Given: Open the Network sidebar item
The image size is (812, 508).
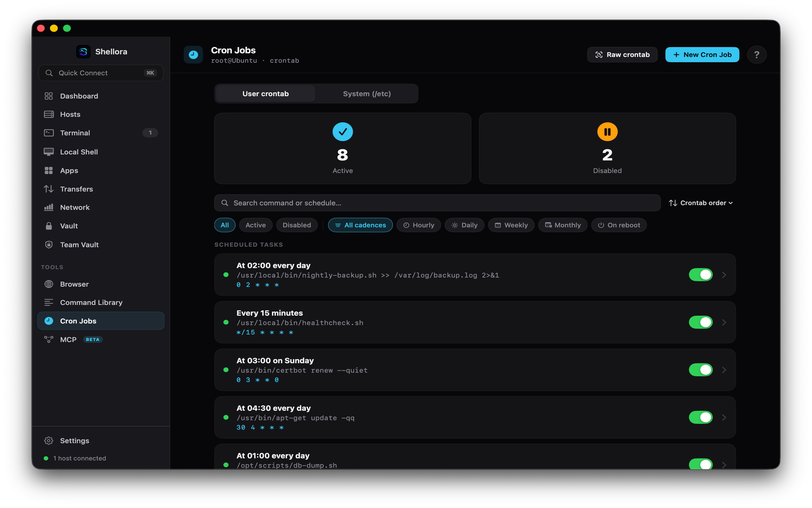Looking at the screenshot, I should point(101,207).
